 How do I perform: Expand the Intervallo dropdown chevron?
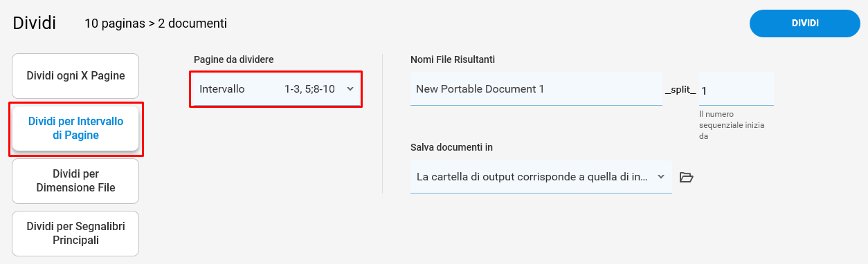tap(350, 89)
